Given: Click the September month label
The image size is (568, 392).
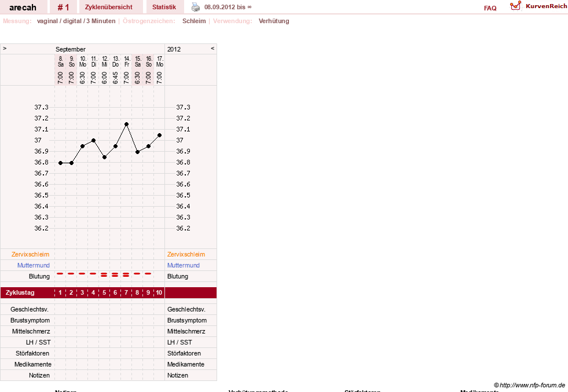Looking at the screenshot, I should (x=71, y=49).
